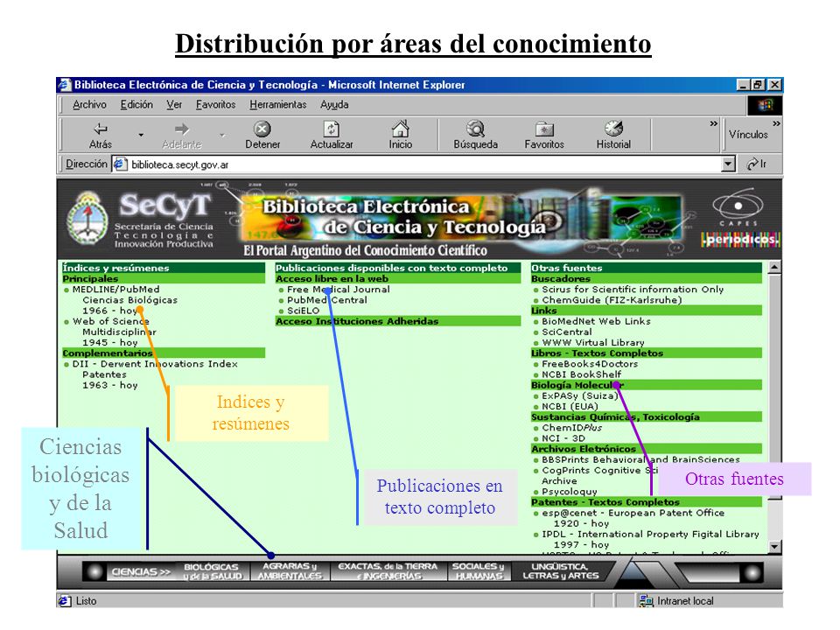Viewport: 840px width, 630px height.
Task: Click the Internet Explorer title bar icon
Action: [x=65, y=85]
